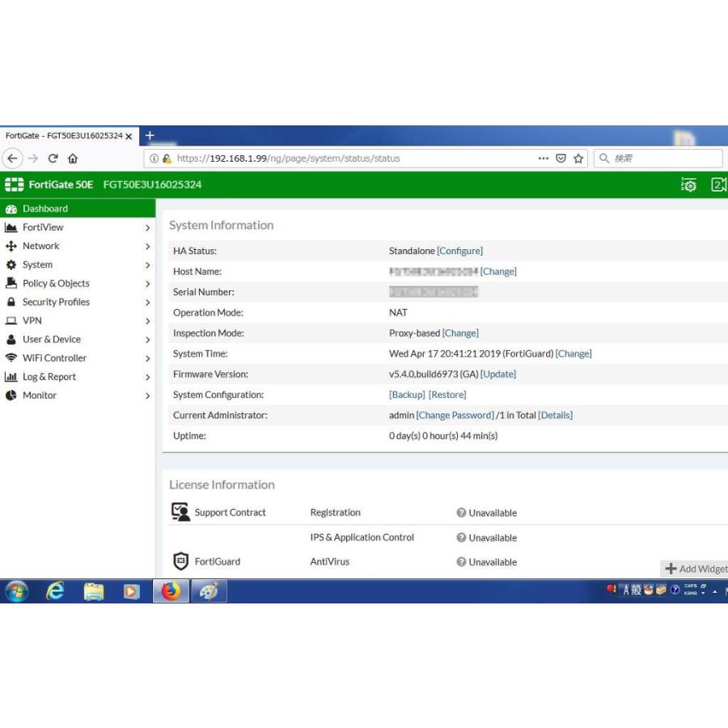Click the Windows Start button

[16, 591]
